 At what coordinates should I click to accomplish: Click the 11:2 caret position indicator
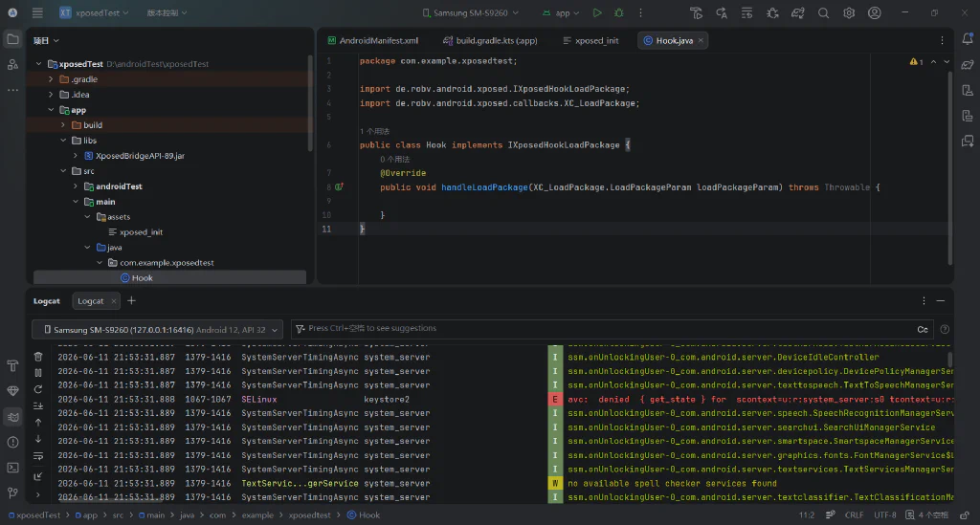click(x=806, y=515)
